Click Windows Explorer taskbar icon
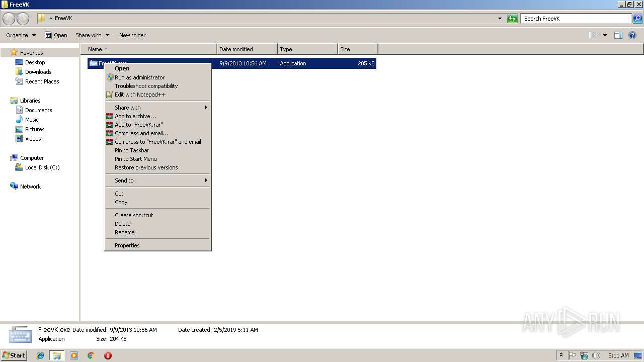Image resolution: width=644 pixels, height=362 pixels. tap(57, 355)
